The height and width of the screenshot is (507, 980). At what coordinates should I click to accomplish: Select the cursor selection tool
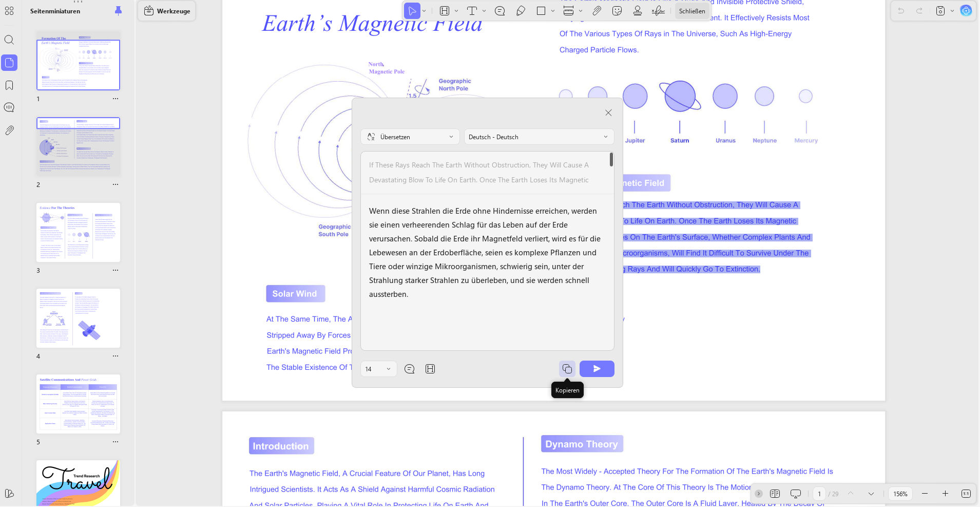pyautogui.click(x=412, y=11)
